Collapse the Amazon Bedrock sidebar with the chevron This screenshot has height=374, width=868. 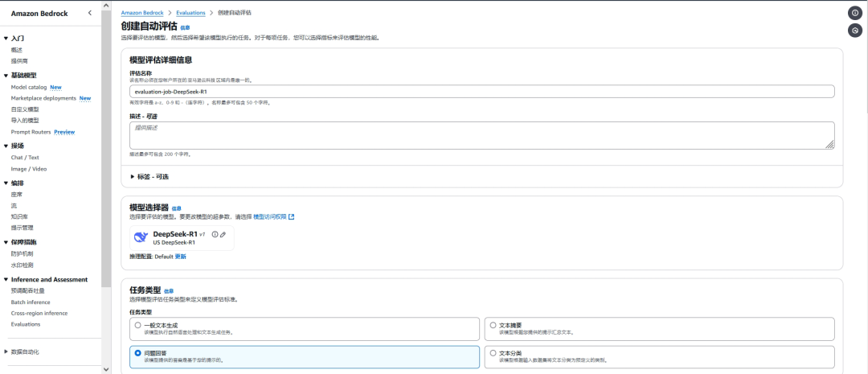pyautogui.click(x=90, y=14)
